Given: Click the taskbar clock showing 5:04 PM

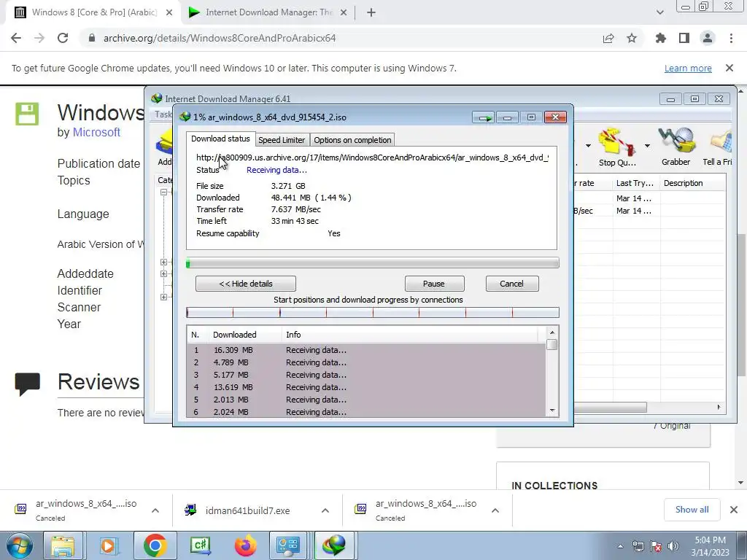Looking at the screenshot, I should pyautogui.click(x=710, y=546).
